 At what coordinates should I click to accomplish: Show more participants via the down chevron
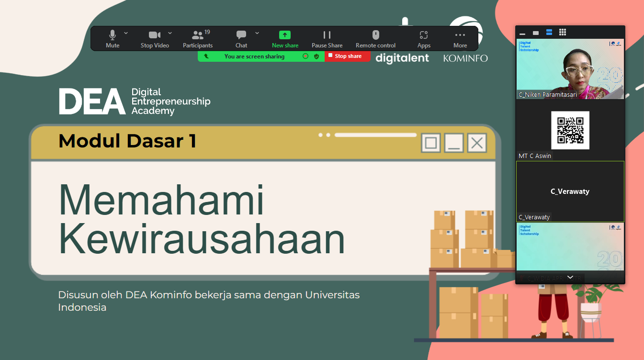click(x=570, y=278)
